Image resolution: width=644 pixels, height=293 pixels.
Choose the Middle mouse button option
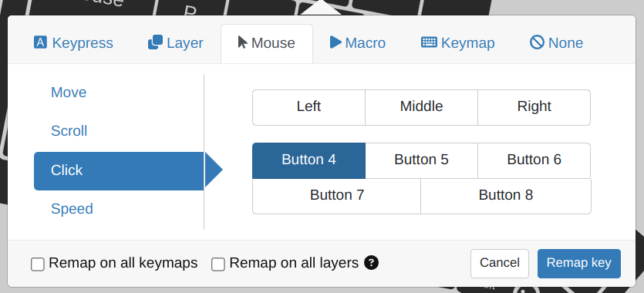click(421, 107)
